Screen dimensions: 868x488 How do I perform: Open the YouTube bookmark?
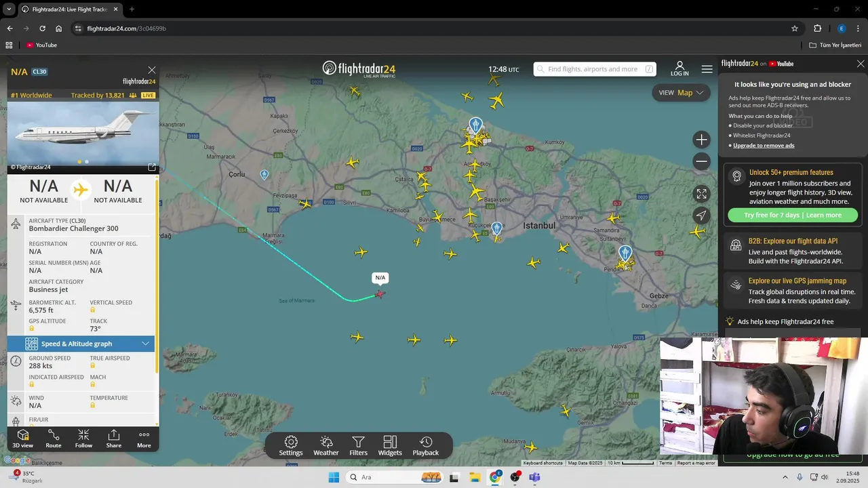(x=41, y=45)
